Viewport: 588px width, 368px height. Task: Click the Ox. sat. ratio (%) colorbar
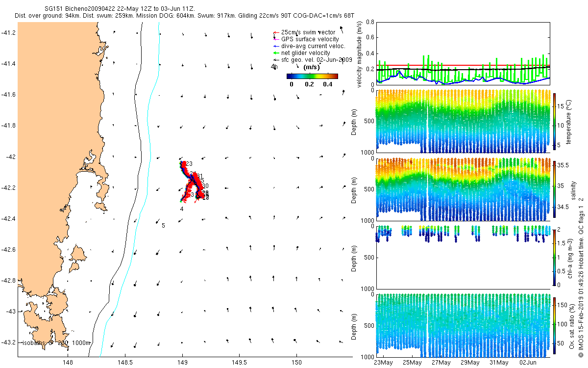click(x=554, y=325)
